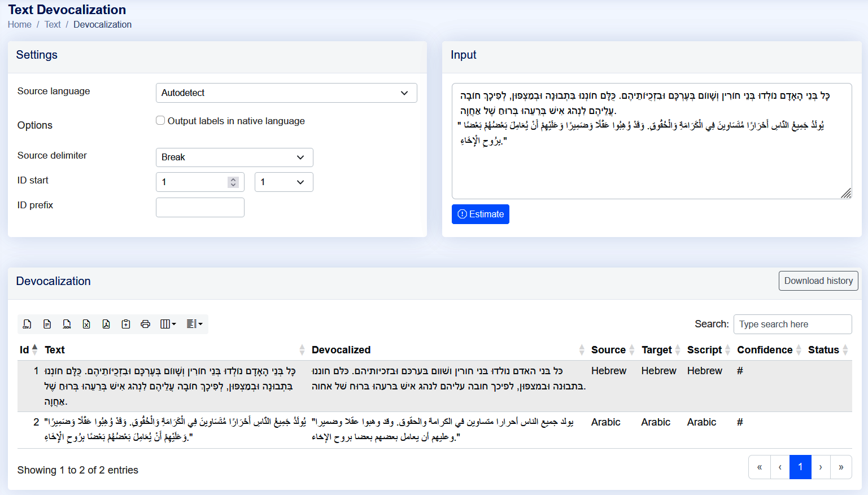This screenshot has width=868, height=495.
Task: Sort table by Confidence column
Action: coord(770,350)
